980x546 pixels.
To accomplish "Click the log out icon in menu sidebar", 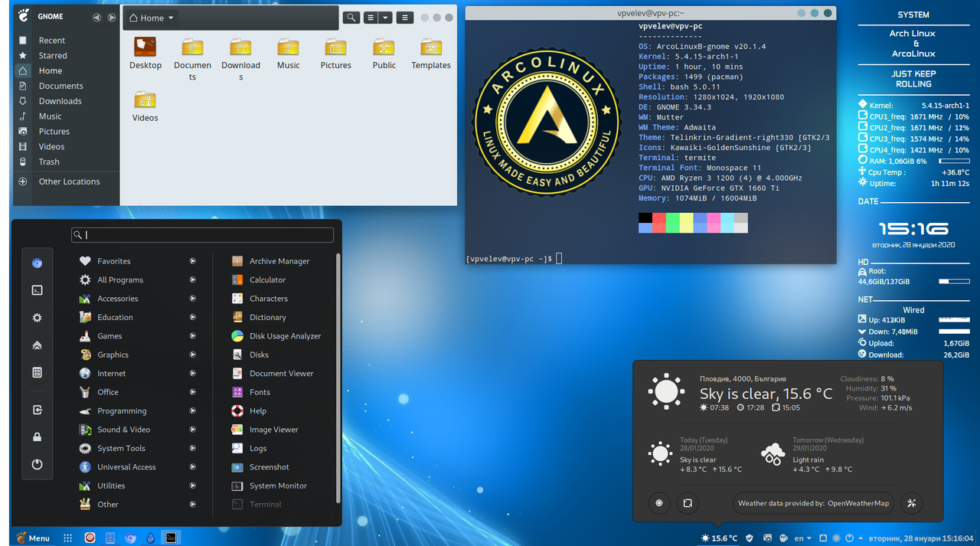I will click(x=37, y=410).
